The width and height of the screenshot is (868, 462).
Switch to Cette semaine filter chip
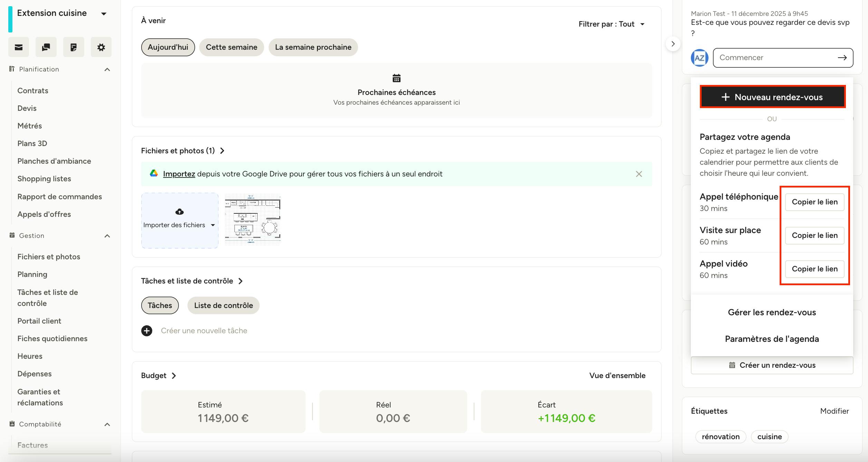coord(232,47)
